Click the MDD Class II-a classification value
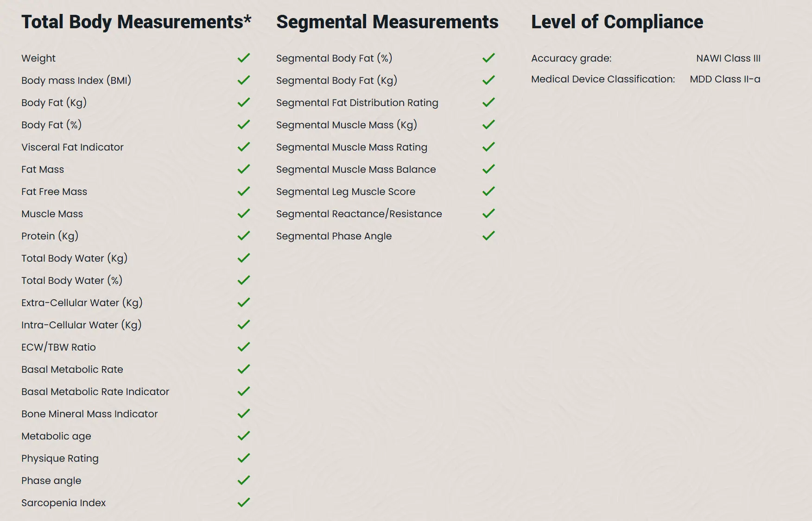The height and width of the screenshot is (521, 812). tap(725, 79)
